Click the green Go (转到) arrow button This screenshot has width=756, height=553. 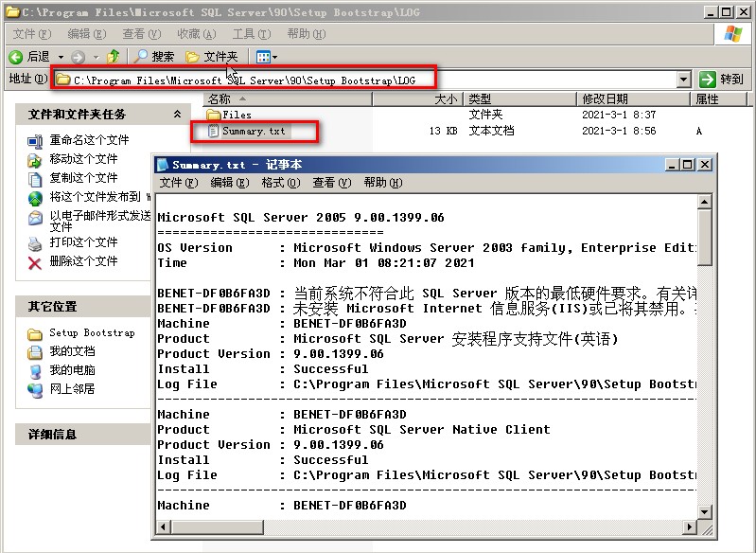[x=708, y=80]
